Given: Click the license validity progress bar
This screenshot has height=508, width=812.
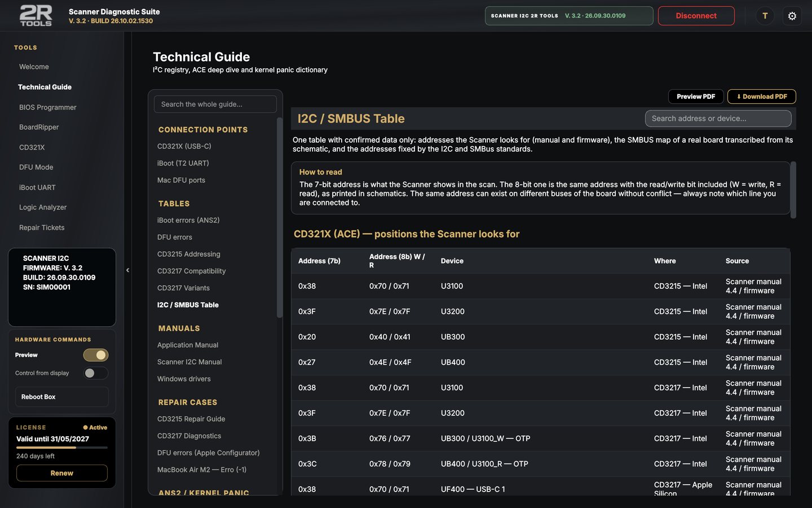Looking at the screenshot, I should pos(62,448).
